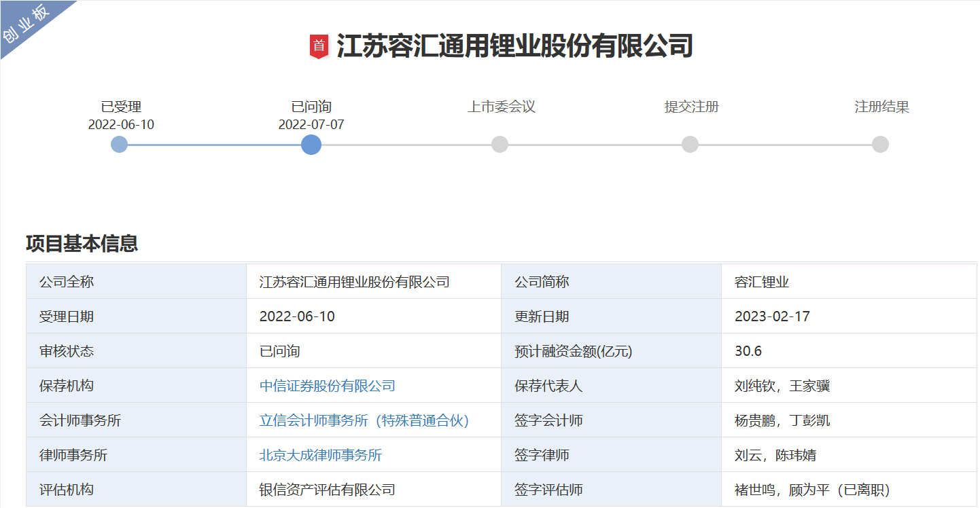Click the 褚世鸣，顾为平（已离职） value cell
980x508 pixels.
tap(849, 490)
